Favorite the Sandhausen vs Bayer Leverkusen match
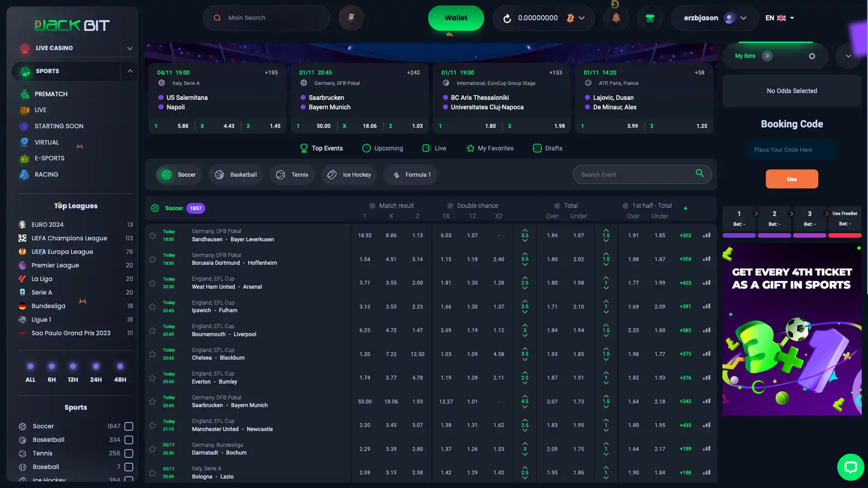The width and height of the screenshot is (868, 488). click(x=152, y=235)
